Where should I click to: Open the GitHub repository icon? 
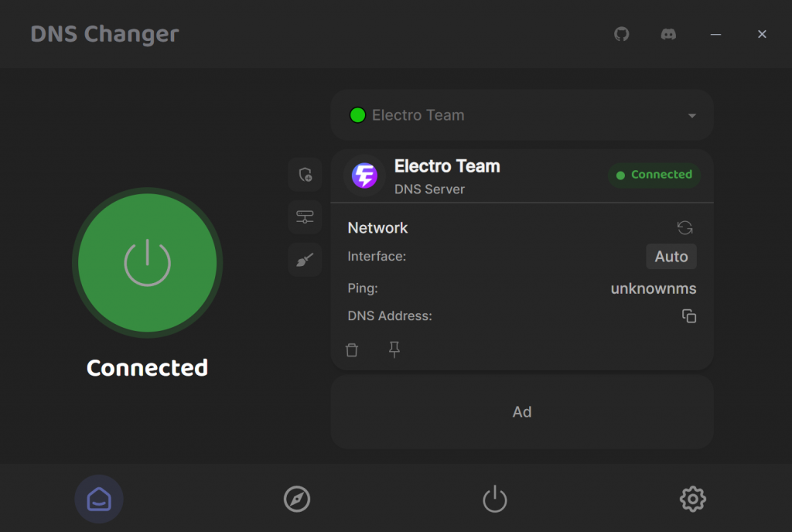621,34
